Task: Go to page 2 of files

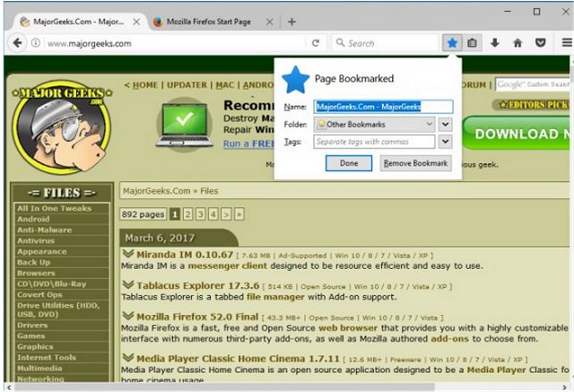Action: click(x=187, y=213)
